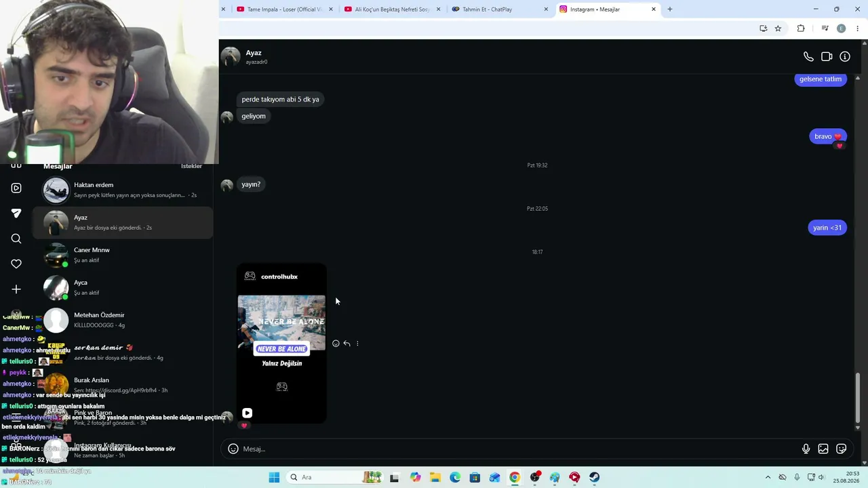Open chat with Haktan erdem
The width and height of the screenshot is (868, 488).
123,190
